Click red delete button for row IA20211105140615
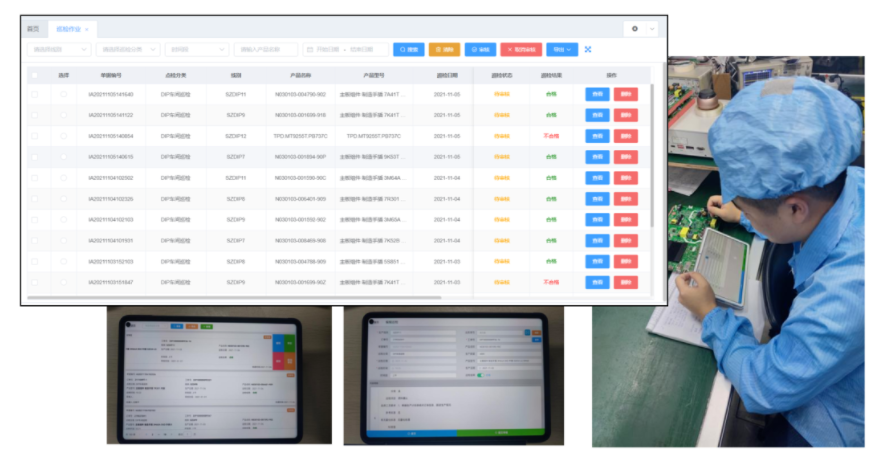The width and height of the screenshot is (878, 457). tap(626, 157)
